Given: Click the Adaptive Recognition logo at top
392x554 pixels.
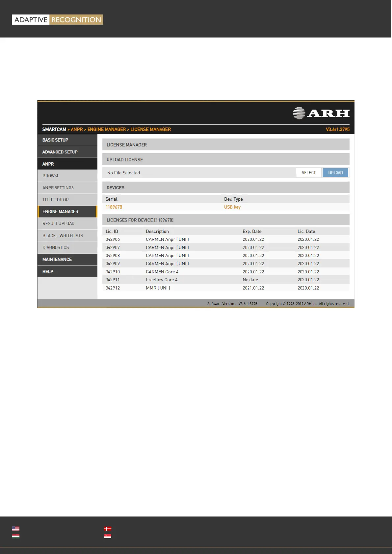Looking at the screenshot, I should 57,20.
